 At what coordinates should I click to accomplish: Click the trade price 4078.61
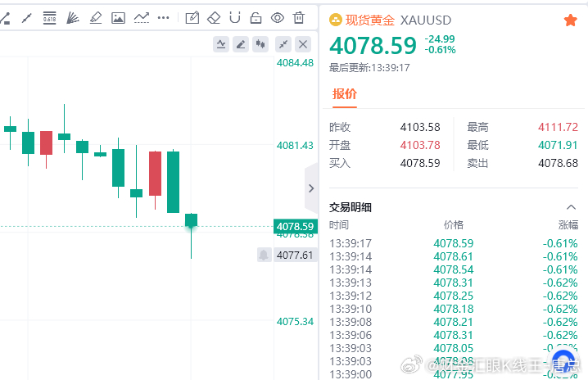pos(454,256)
